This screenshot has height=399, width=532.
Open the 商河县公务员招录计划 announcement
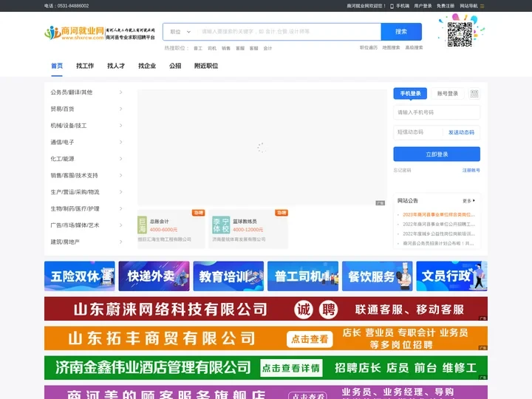pos(439,244)
